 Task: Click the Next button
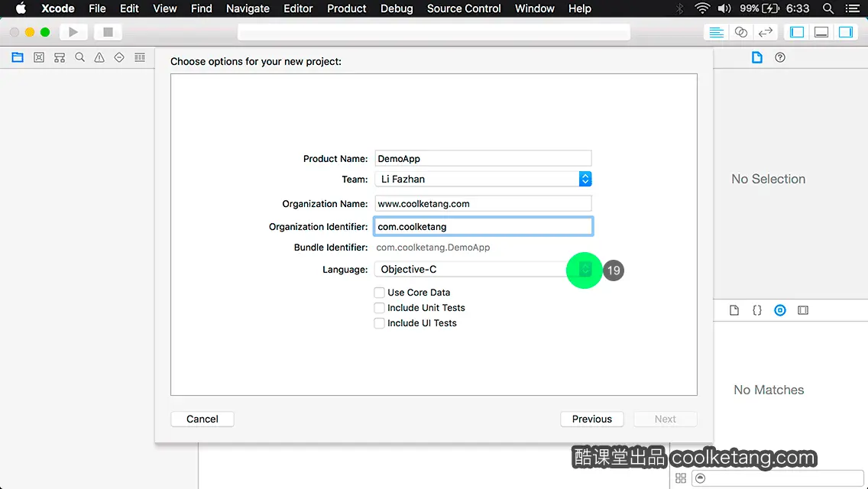666,419
